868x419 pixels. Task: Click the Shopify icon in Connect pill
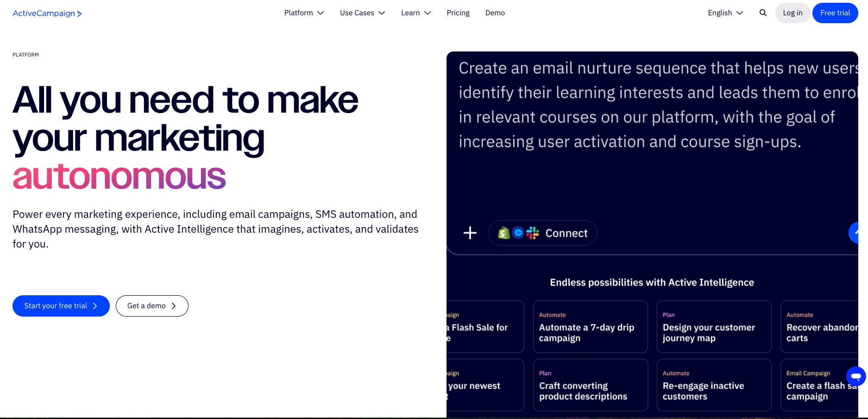[504, 233]
